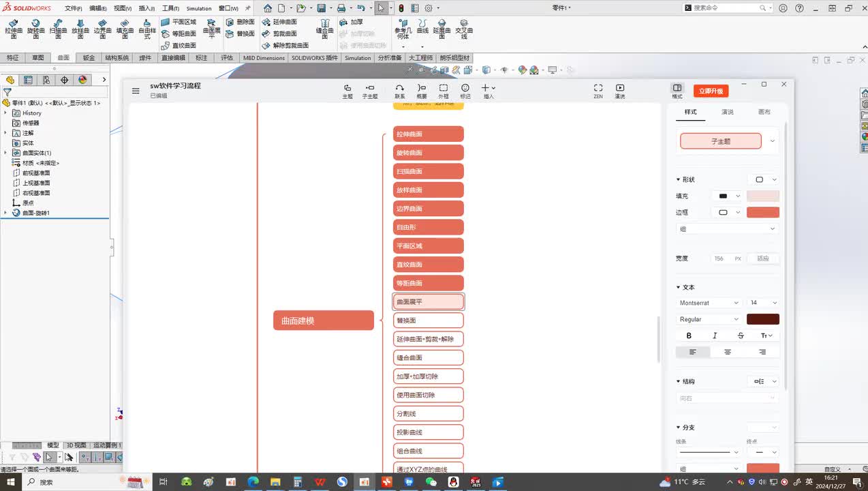868x491 pixels.
Task: Switch to the 画布 canvas tab
Action: coord(764,112)
